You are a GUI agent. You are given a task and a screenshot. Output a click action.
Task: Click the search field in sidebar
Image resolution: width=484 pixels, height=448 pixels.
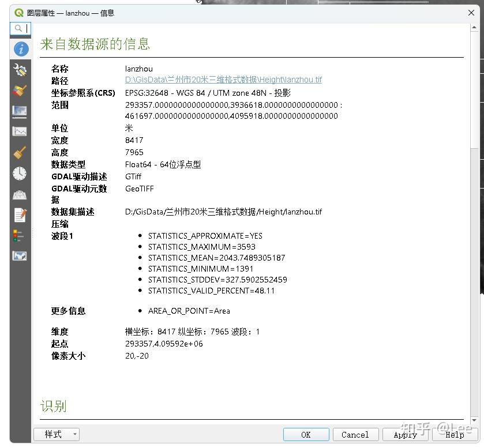(21, 29)
